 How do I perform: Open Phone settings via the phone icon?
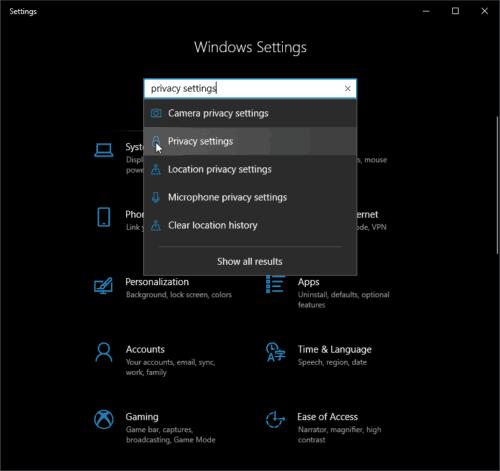[104, 217]
